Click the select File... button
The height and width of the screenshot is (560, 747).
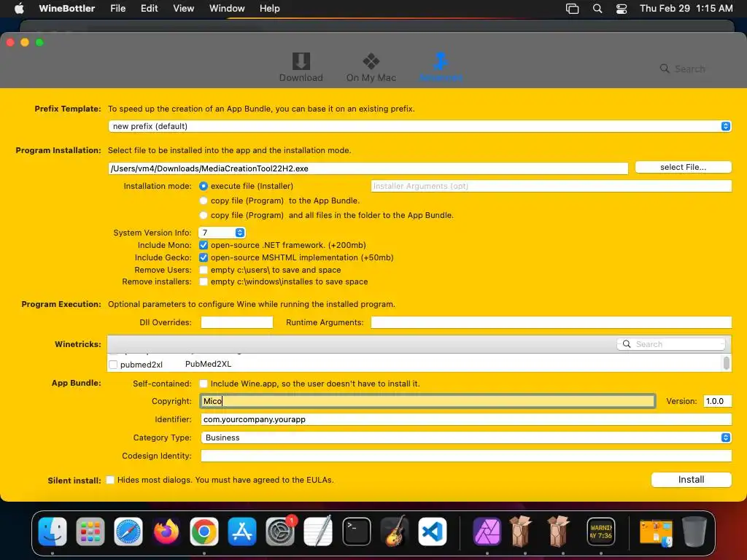pos(683,167)
